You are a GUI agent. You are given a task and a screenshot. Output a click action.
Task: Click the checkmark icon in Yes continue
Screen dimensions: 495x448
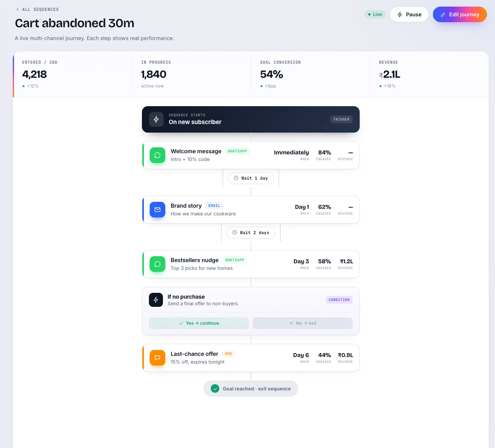coord(181,323)
